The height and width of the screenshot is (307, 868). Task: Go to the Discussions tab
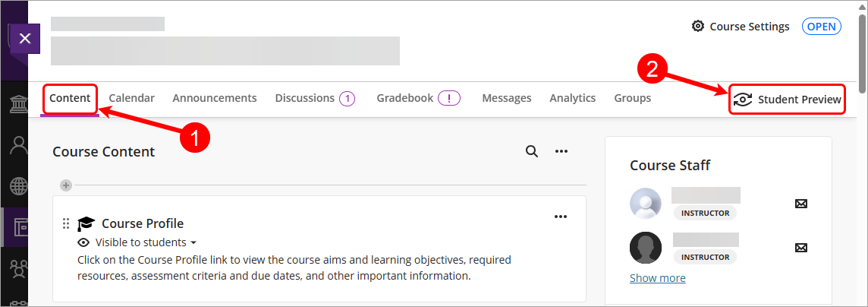(305, 98)
